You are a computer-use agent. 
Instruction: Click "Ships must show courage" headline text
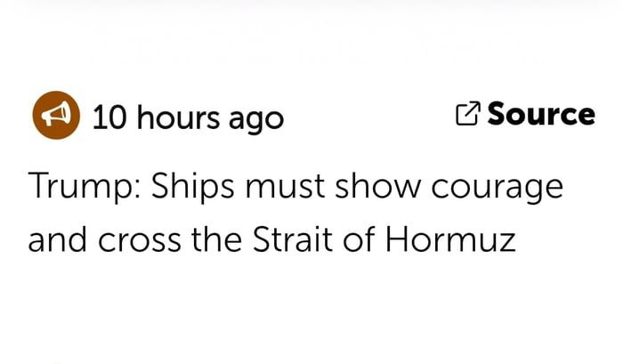352,189
